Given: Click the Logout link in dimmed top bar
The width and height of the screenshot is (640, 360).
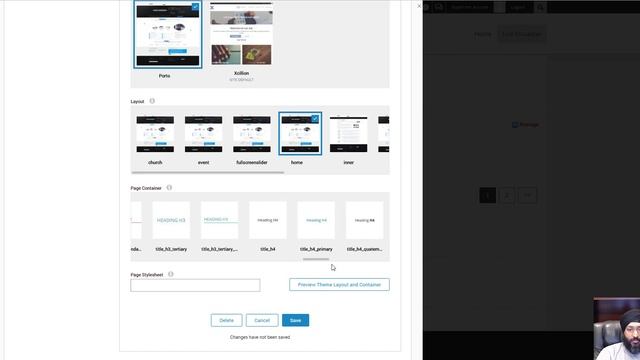Looking at the screenshot, I should pos(518,7).
